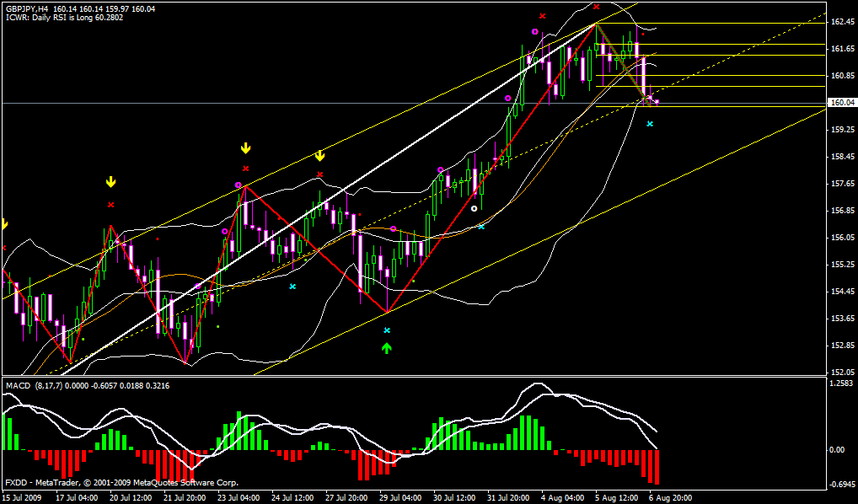
Task: Click the 158.45 price axis label
Action: pos(842,157)
